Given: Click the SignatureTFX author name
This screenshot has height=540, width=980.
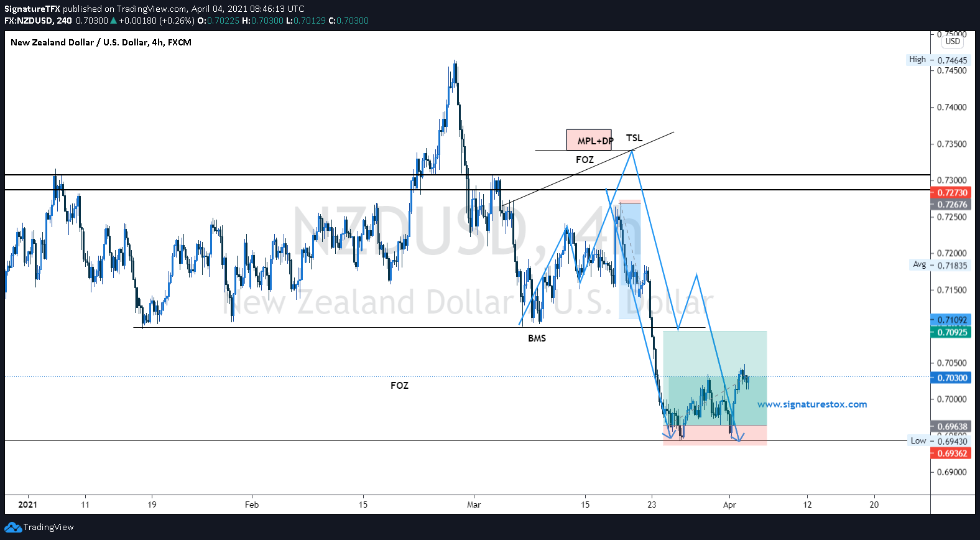Looking at the screenshot, I should tap(32, 9).
